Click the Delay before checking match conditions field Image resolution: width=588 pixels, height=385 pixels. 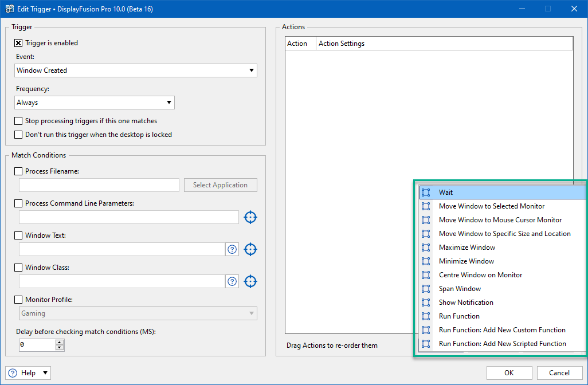37,344
